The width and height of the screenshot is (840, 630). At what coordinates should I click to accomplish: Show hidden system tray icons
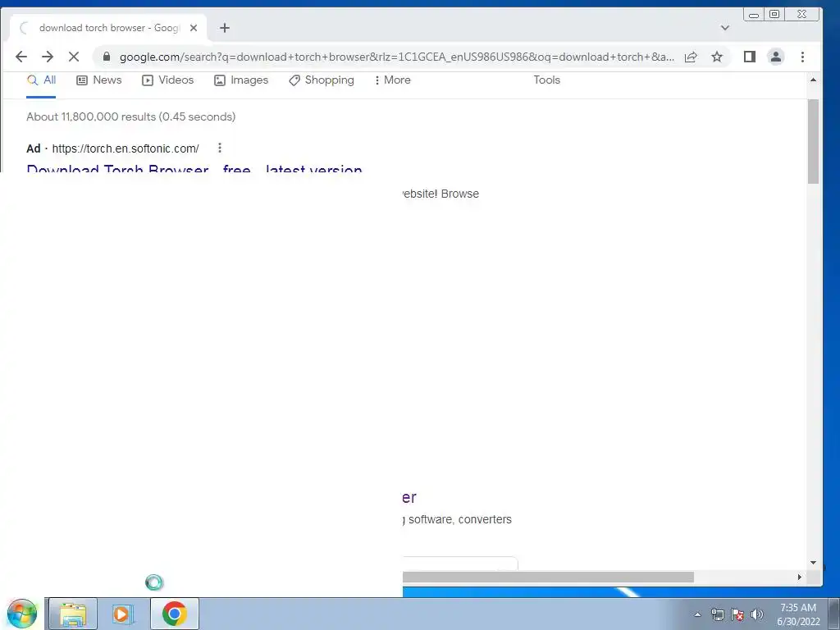[x=697, y=614]
